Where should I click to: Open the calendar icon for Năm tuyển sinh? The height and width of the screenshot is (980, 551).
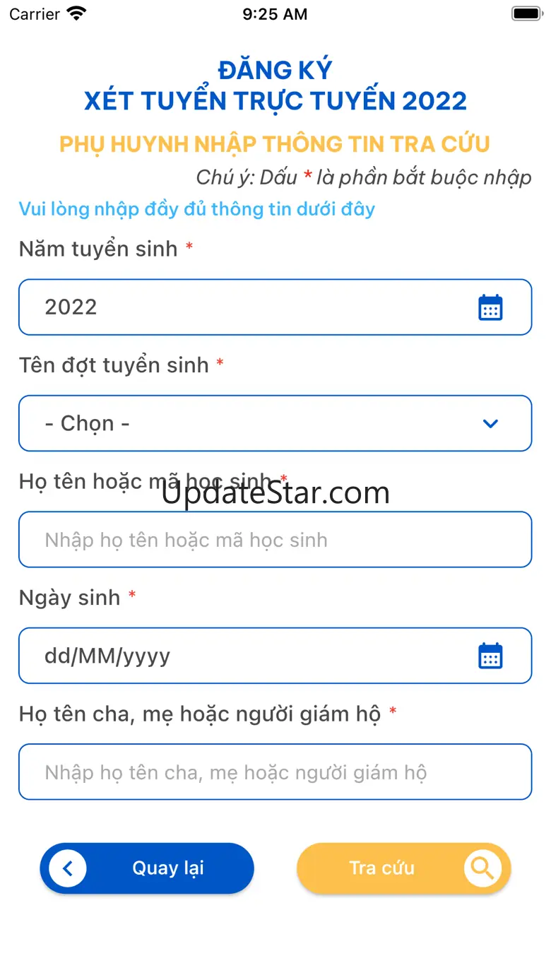point(490,307)
